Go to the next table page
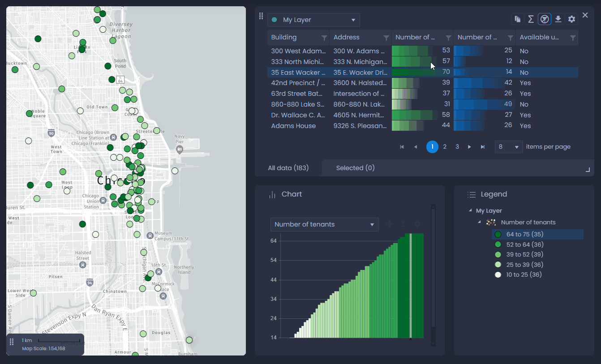Screen dimensions: 601x364 (x=469, y=147)
